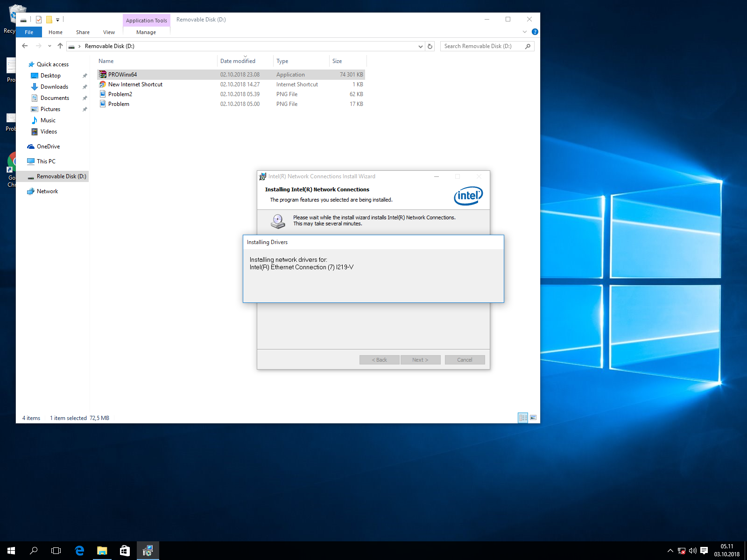
Task: Open taskbar search magnifier
Action: (x=34, y=551)
